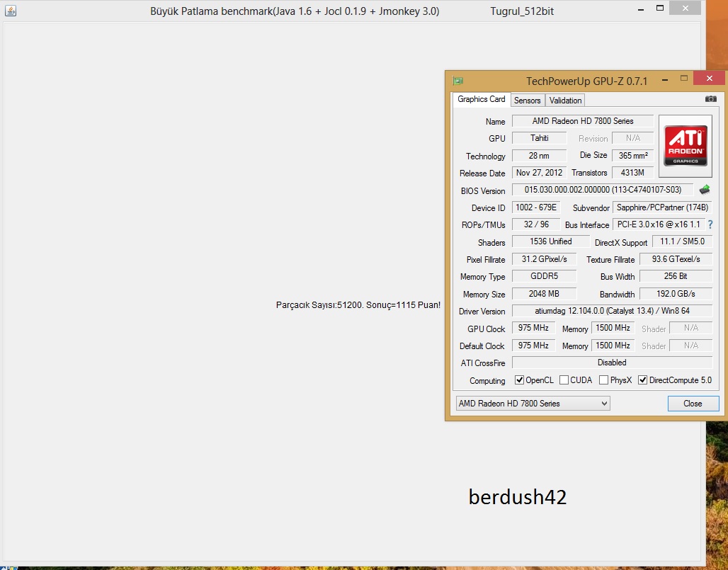The image size is (728, 570).
Task: Click the Technology field 28 nm
Action: 539,156
